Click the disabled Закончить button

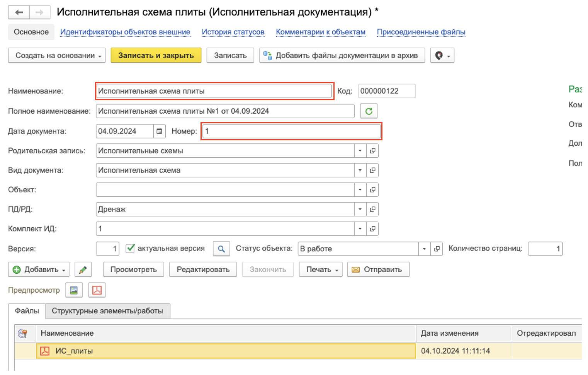click(268, 269)
